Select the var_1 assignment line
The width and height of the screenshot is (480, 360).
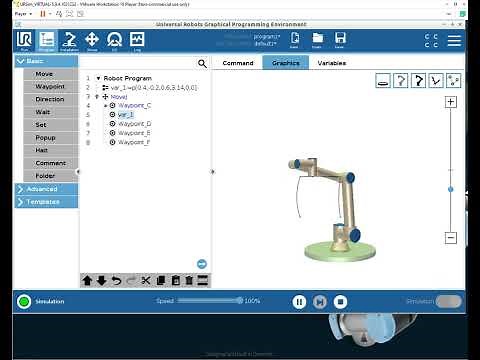coord(150,88)
